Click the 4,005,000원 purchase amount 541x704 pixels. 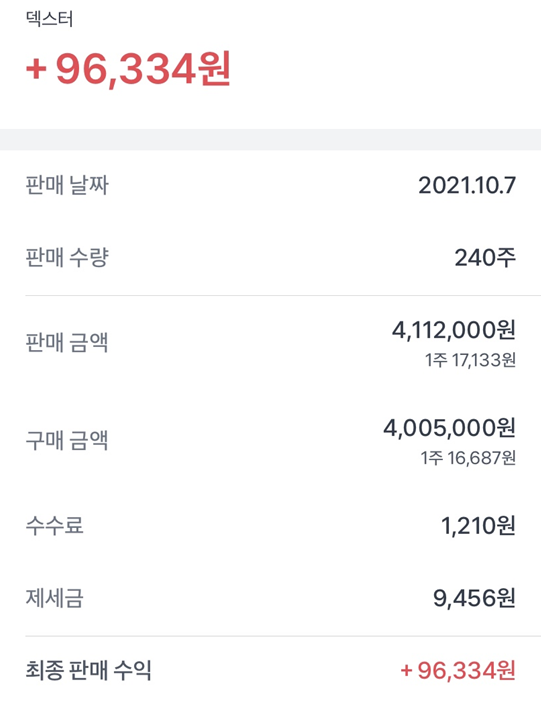[x=449, y=428]
